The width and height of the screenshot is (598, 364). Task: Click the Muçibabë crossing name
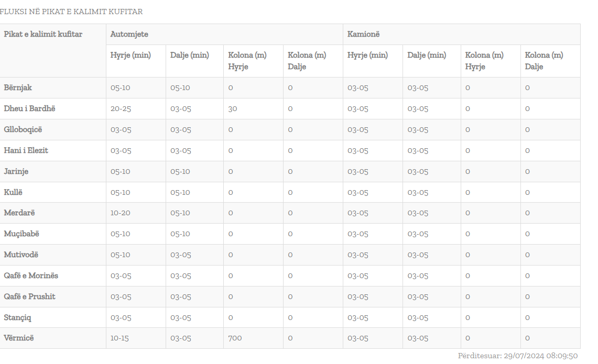pos(21,234)
